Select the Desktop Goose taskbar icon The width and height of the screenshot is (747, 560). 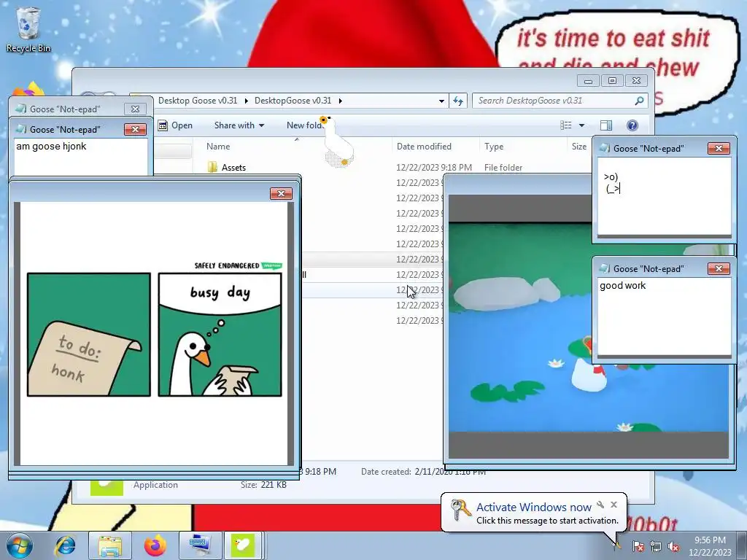[x=242, y=545]
